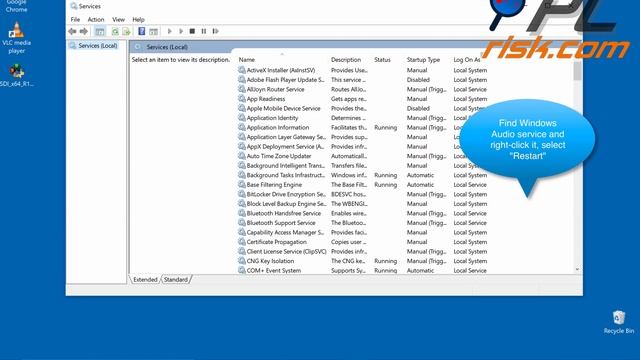This screenshot has height=360, width=640.
Task: Click the Forward arrow toolbar icon
Action: tap(84, 31)
